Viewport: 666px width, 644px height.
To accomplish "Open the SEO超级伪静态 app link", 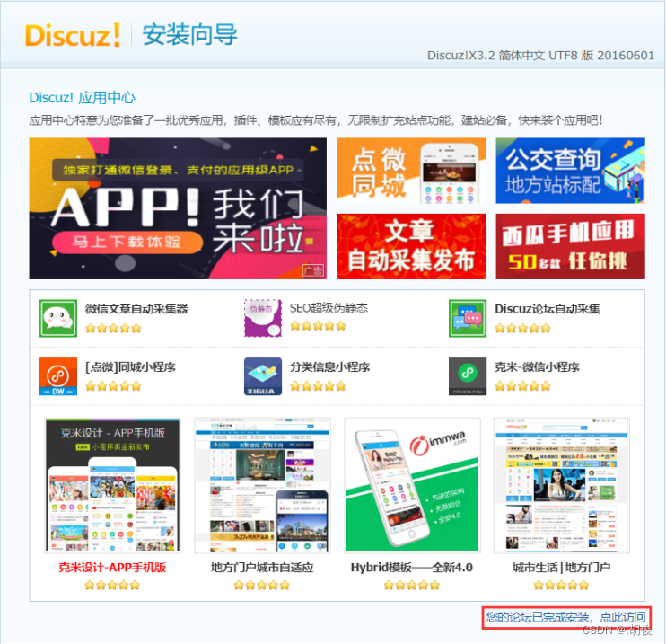I will point(329,308).
